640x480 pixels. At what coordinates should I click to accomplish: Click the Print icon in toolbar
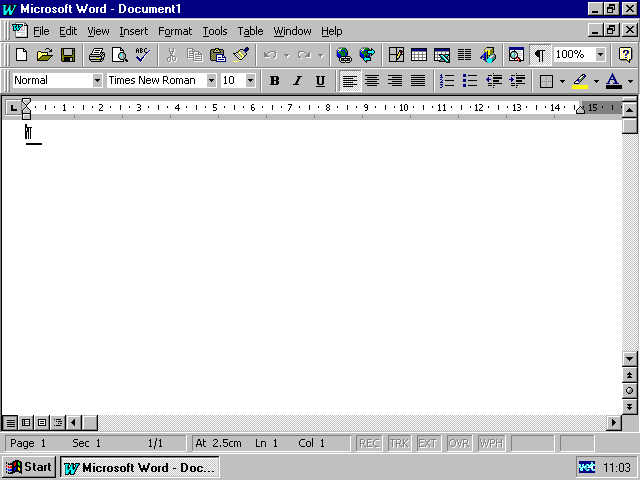tap(97, 55)
